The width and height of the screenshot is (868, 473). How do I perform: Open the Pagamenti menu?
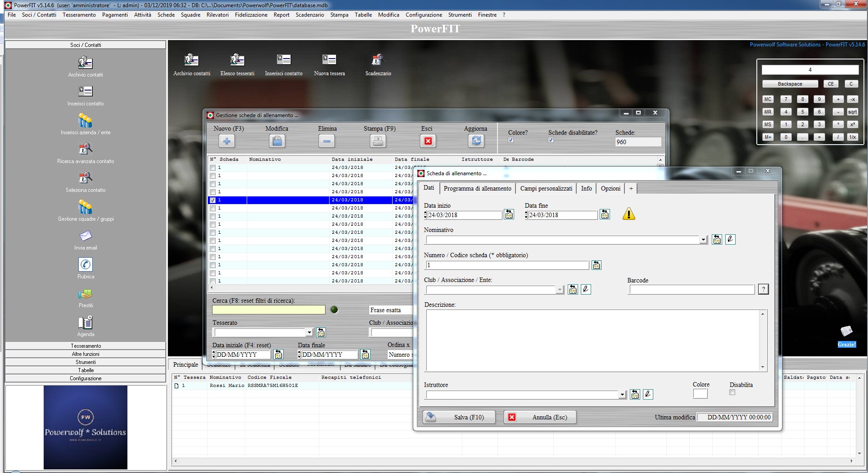[x=115, y=15]
